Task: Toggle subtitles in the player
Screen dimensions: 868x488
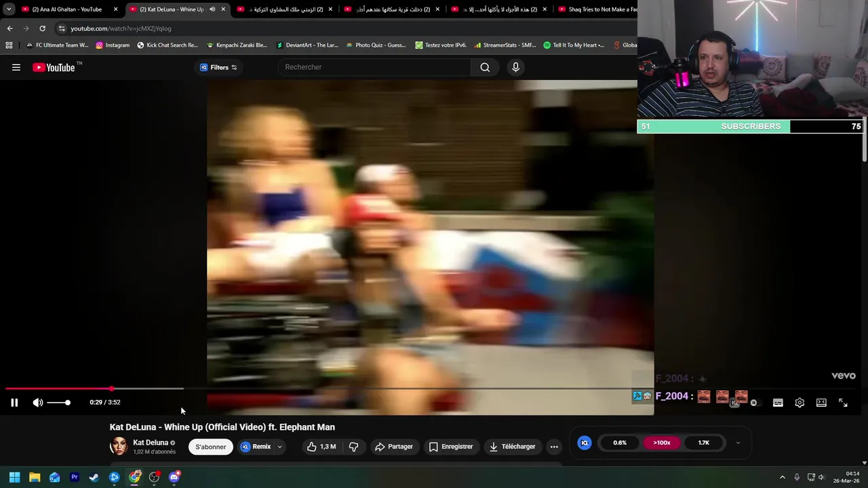Action: [778, 403]
